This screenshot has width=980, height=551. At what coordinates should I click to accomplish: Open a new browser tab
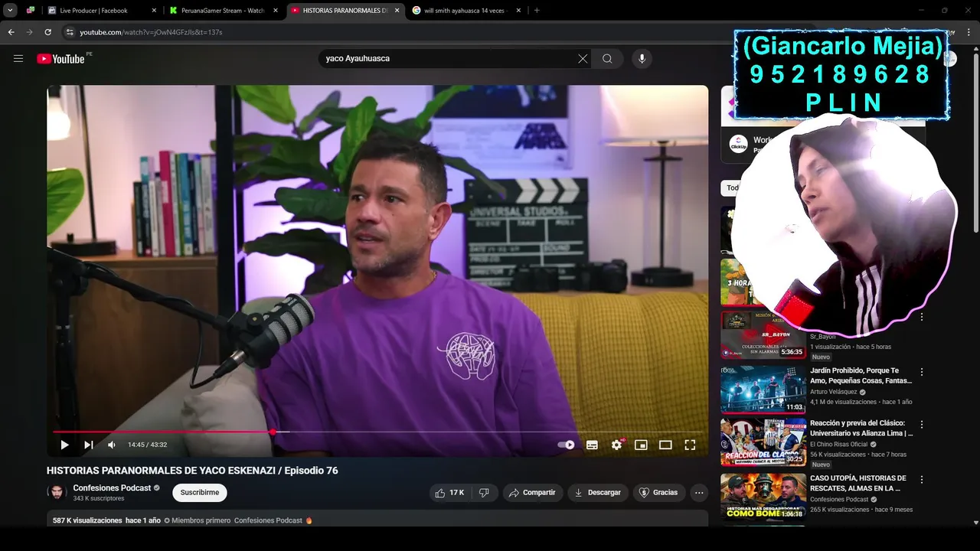(x=537, y=11)
